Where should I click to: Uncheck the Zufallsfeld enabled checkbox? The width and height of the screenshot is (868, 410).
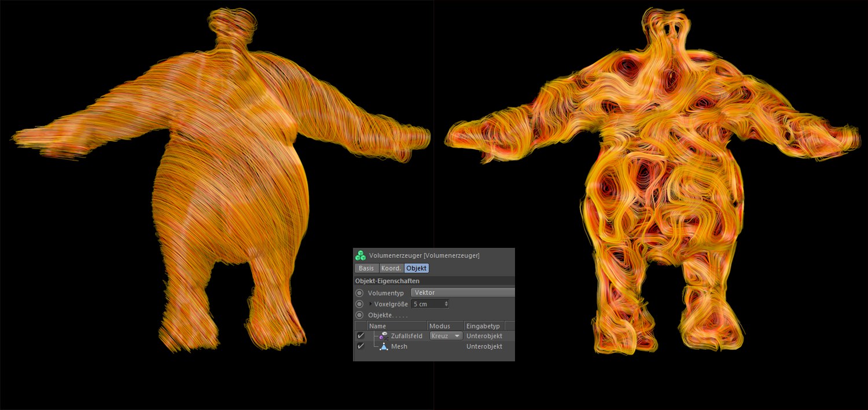(x=361, y=336)
